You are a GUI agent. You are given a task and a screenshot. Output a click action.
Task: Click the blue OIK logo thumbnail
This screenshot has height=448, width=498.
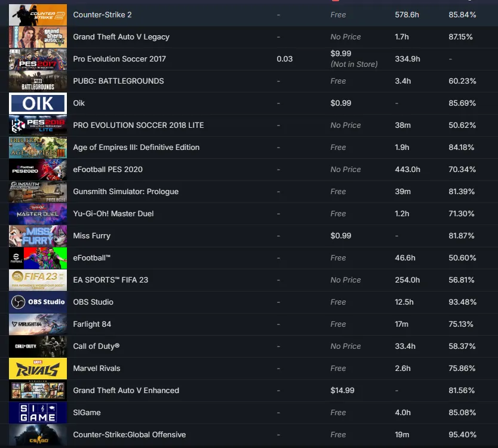coord(38,103)
